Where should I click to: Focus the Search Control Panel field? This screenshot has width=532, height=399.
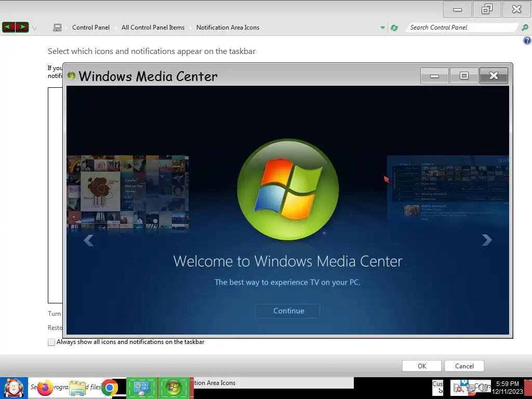click(x=462, y=28)
